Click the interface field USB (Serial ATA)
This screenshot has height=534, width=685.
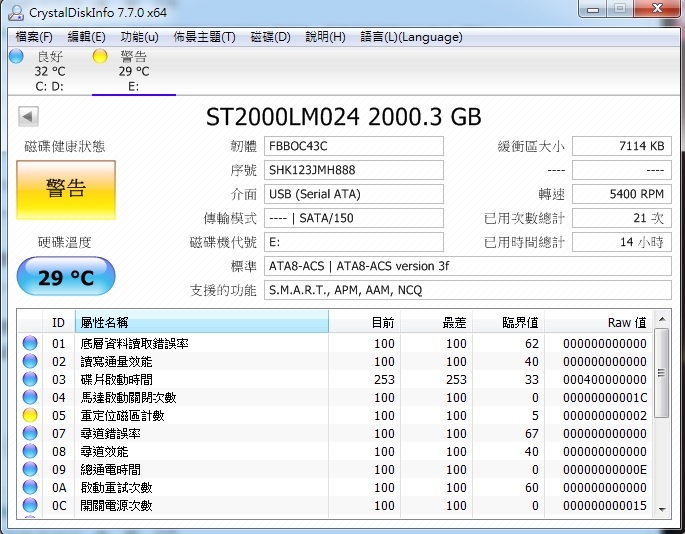coord(354,194)
